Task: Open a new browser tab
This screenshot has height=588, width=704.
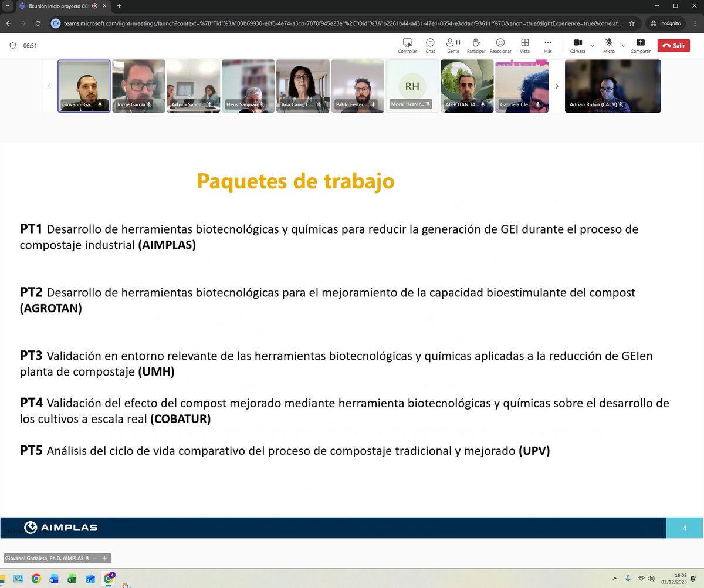Action: point(119,6)
